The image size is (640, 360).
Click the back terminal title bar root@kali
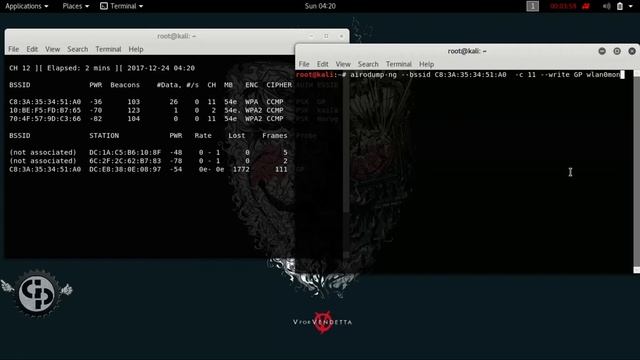pos(176,36)
